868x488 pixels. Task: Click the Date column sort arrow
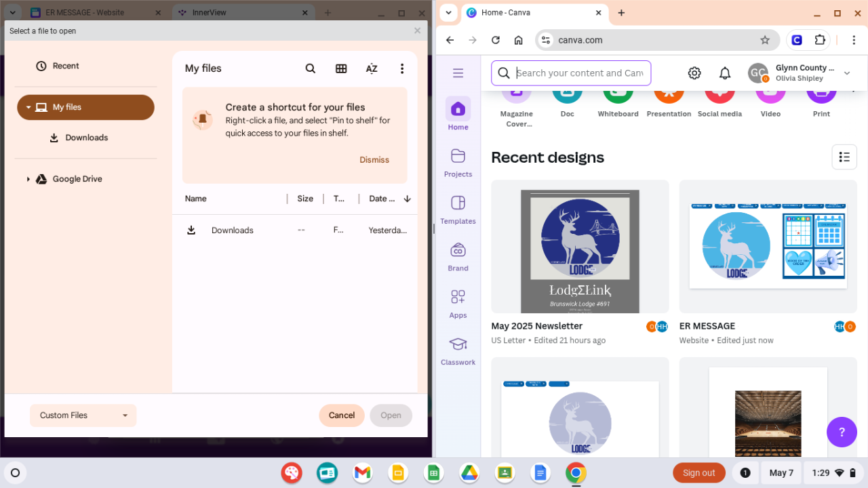tap(407, 199)
